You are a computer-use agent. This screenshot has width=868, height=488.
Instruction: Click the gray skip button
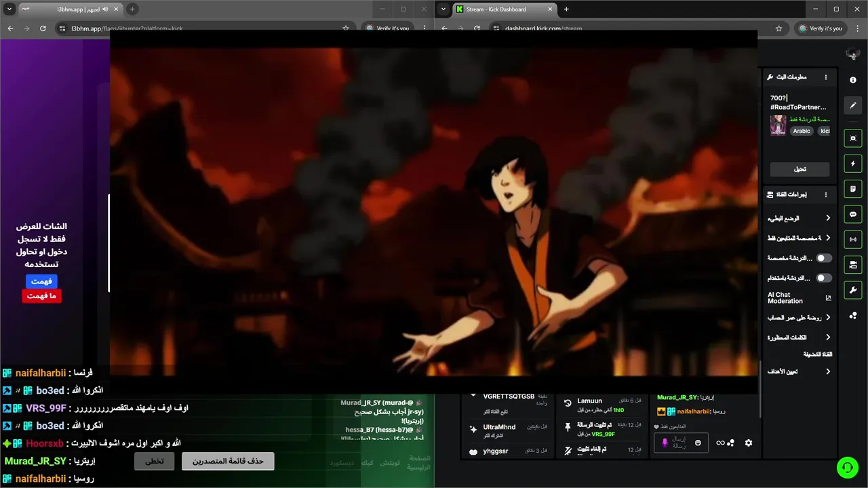coord(155,461)
